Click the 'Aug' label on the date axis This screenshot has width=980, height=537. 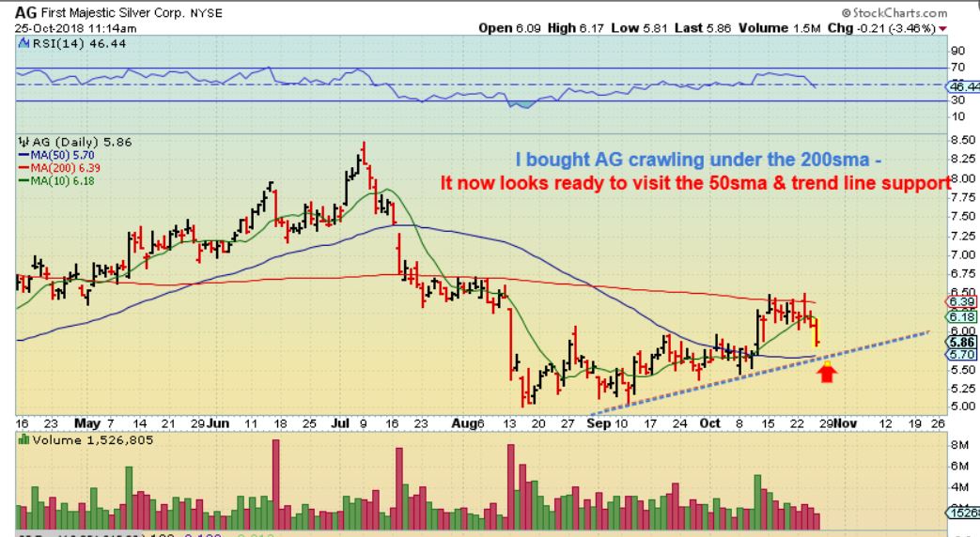pyautogui.click(x=464, y=423)
